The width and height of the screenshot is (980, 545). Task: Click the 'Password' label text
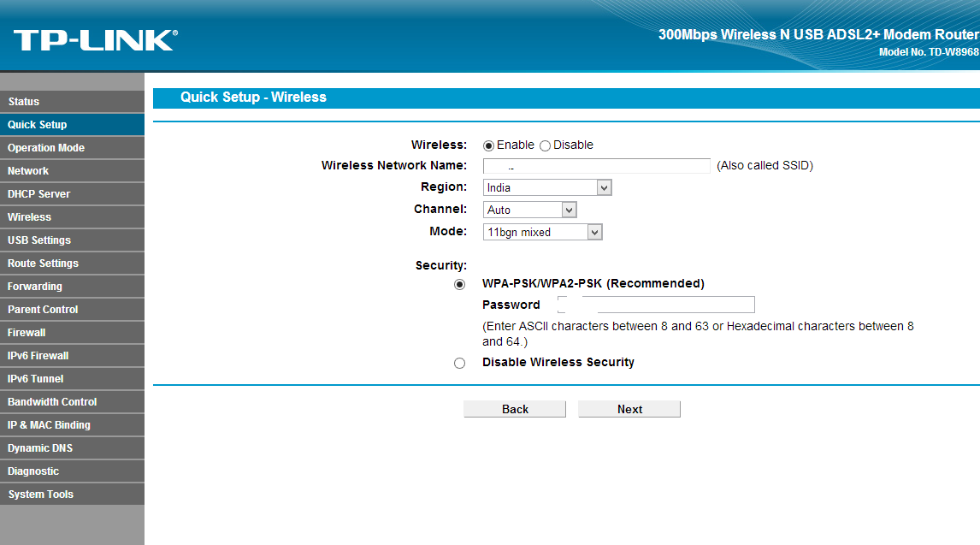click(x=511, y=305)
